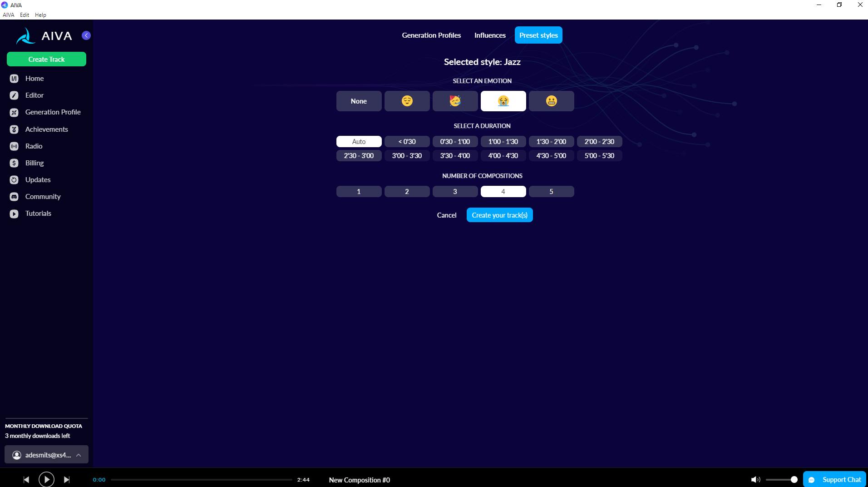Skip to the previous track
Image resolution: width=868 pixels, height=487 pixels.
point(26,480)
